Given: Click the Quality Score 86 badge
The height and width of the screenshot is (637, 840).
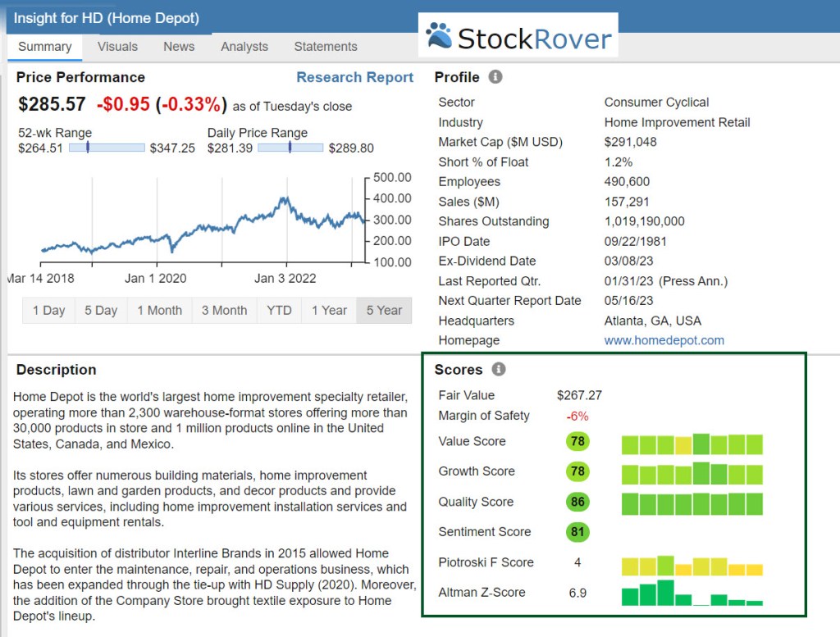Looking at the screenshot, I should coord(577,502).
